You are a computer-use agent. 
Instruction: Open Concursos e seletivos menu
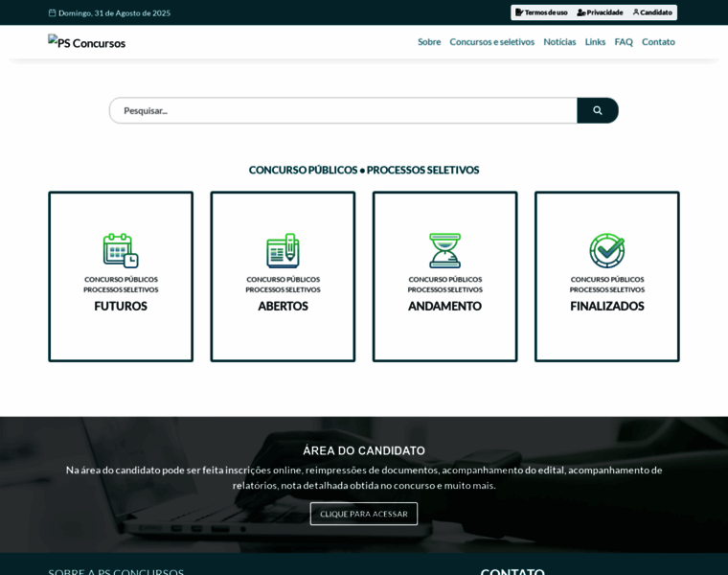[491, 42]
